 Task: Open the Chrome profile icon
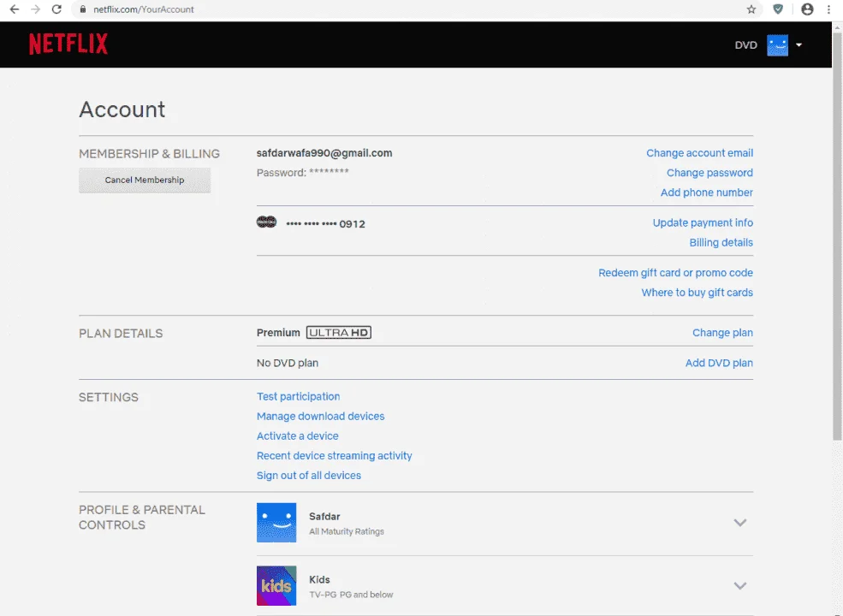pos(807,9)
